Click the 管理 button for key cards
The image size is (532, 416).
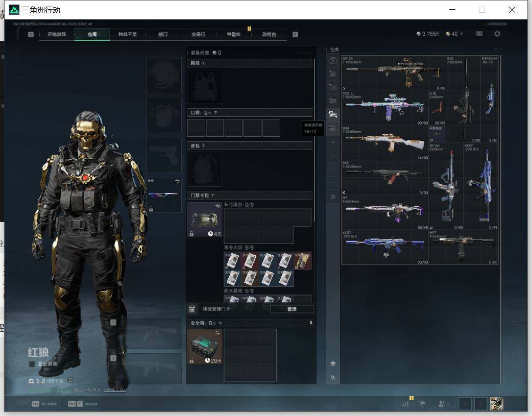pyautogui.click(x=292, y=309)
